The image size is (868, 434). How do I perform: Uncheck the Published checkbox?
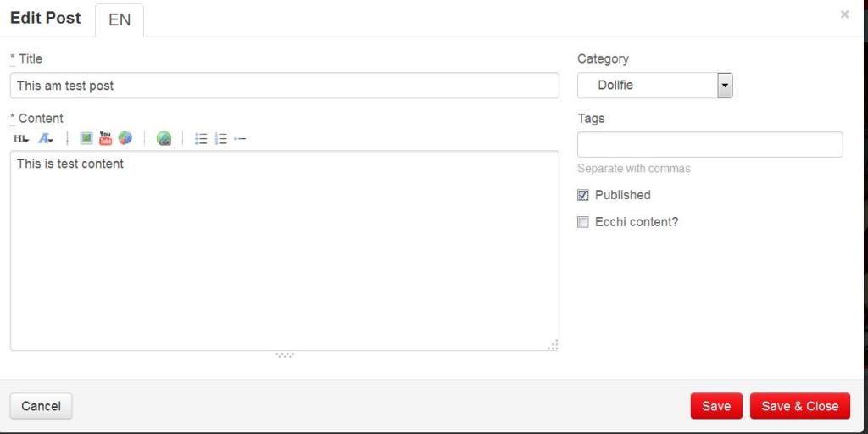tap(583, 195)
